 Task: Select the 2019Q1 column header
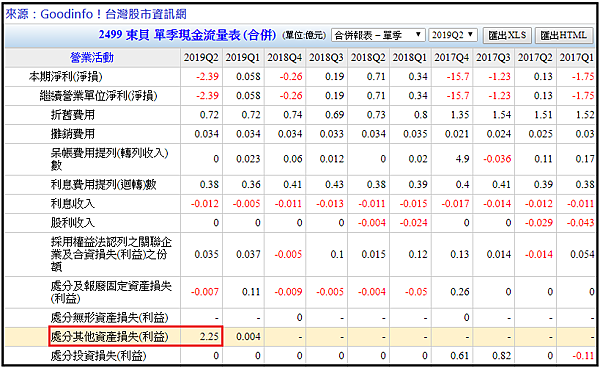(x=243, y=57)
